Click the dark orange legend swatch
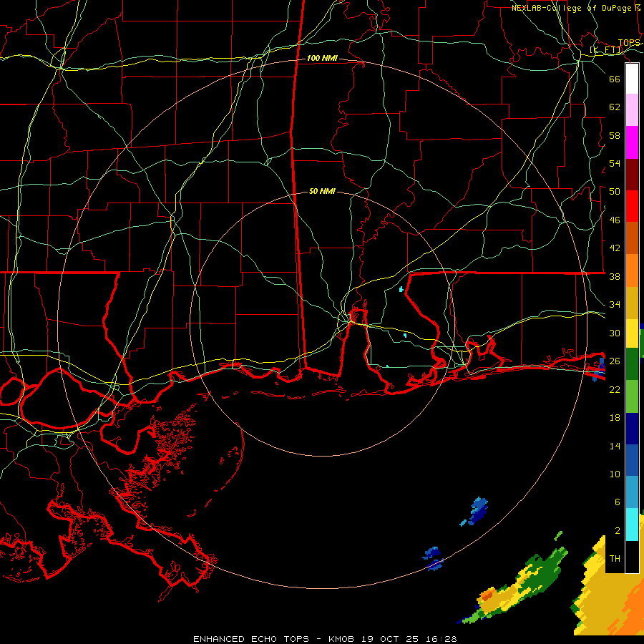644x644 pixels. tap(632, 238)
